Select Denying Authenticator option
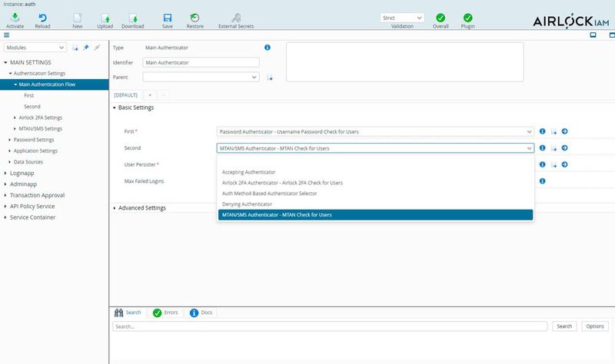 375,204
